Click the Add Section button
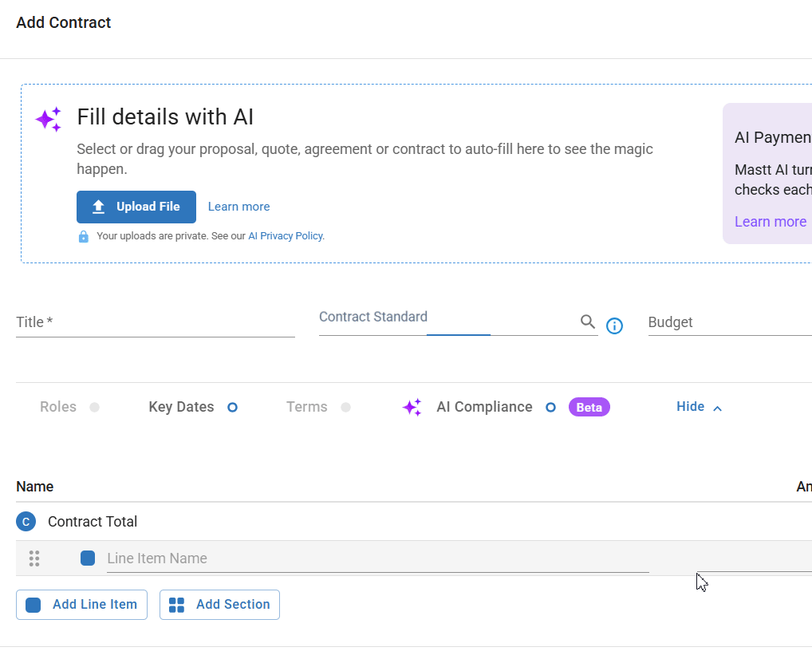 pyautogui.click(x=220, y=605)
